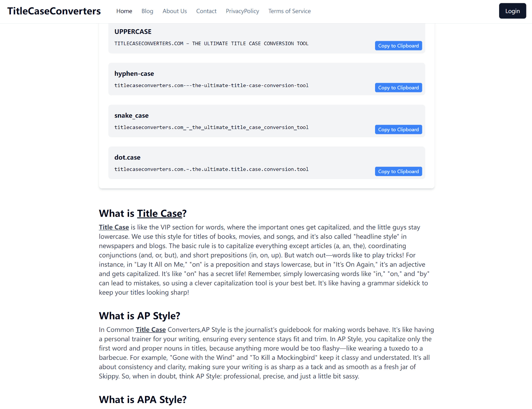Select the snake_case converted output text
532x409 pixels.
tap(211, 127)
